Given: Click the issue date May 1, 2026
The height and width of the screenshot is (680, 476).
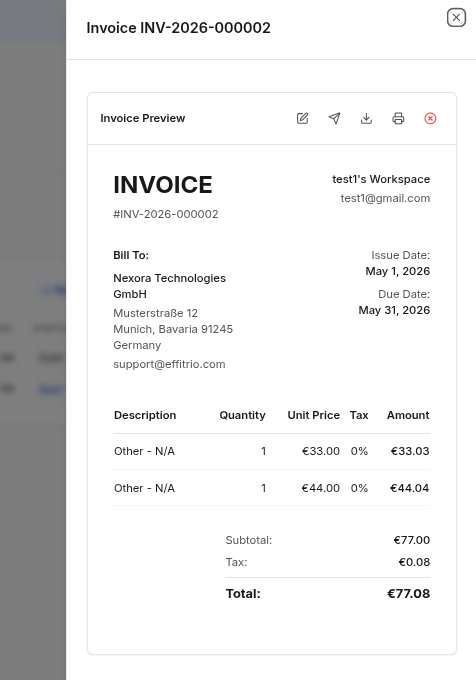Looking at the screenshot, I should click(398, 271).
